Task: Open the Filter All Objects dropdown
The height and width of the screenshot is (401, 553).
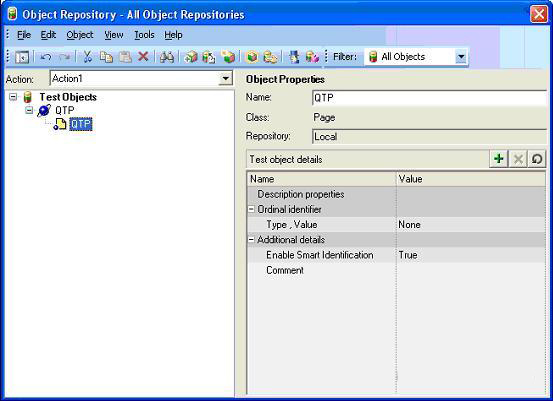Action: (461, 57)
